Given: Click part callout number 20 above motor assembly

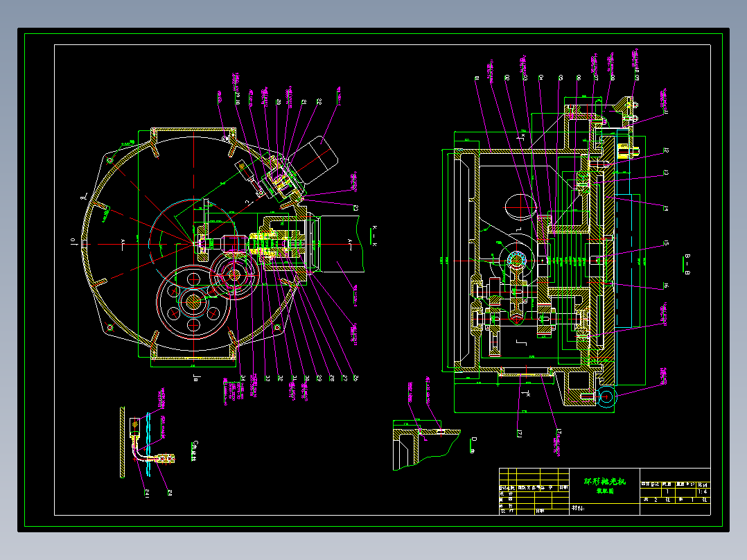Looking at the screenshot, I should coord(279,102).
